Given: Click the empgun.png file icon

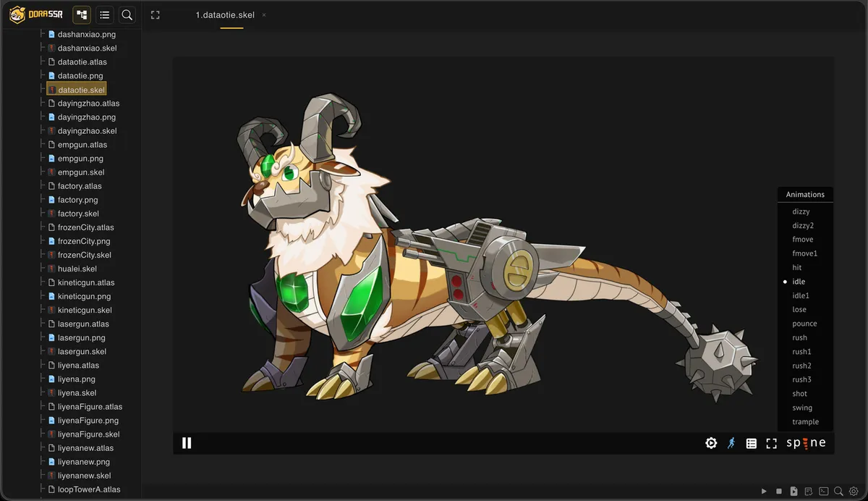Looking at the screenshot, I should 51,158.
